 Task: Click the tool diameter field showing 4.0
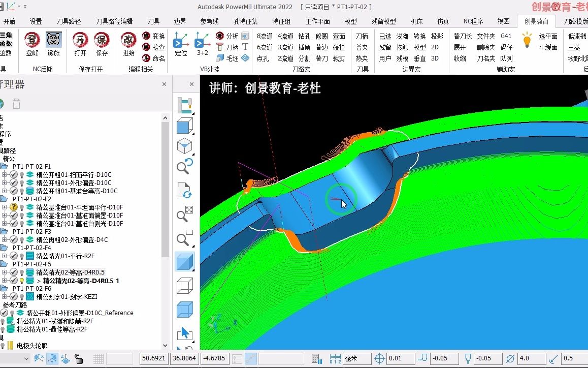point(531,359)
